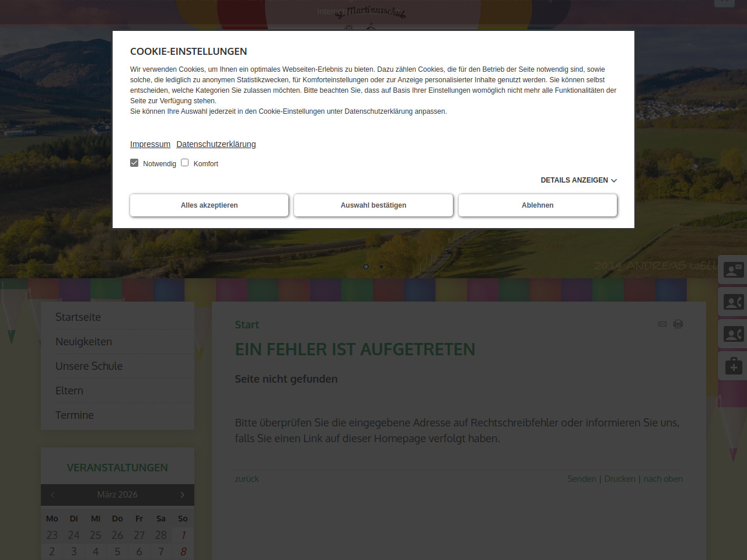
Task: Follow the Impressum link
Action: click(150, 144)
